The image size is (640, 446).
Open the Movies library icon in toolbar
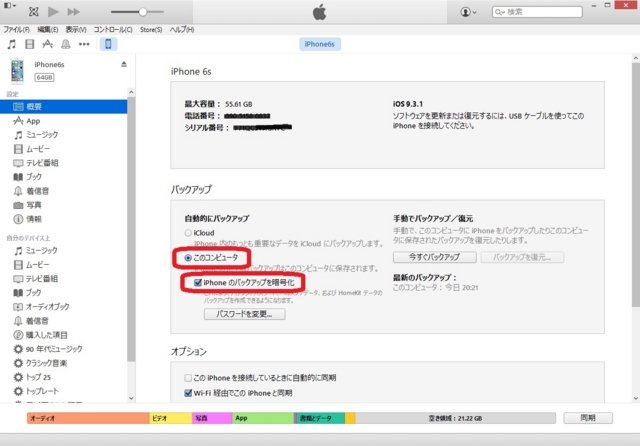click(x=29, y=44)
